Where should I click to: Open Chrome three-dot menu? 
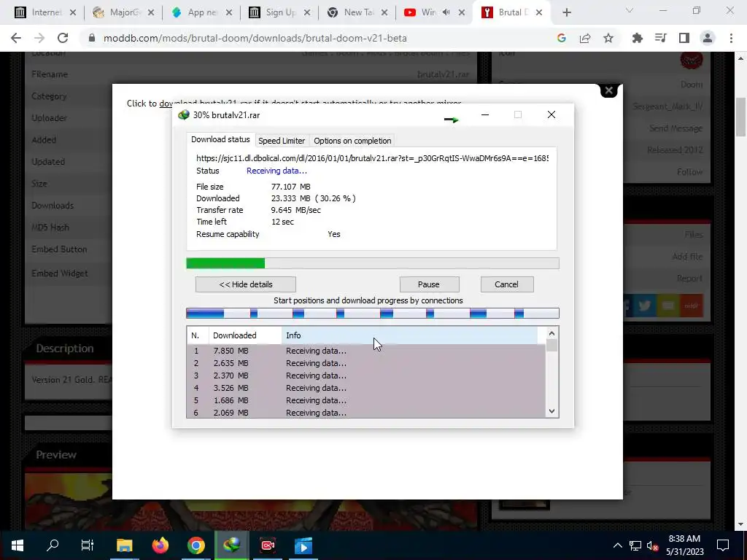(731, 38)
